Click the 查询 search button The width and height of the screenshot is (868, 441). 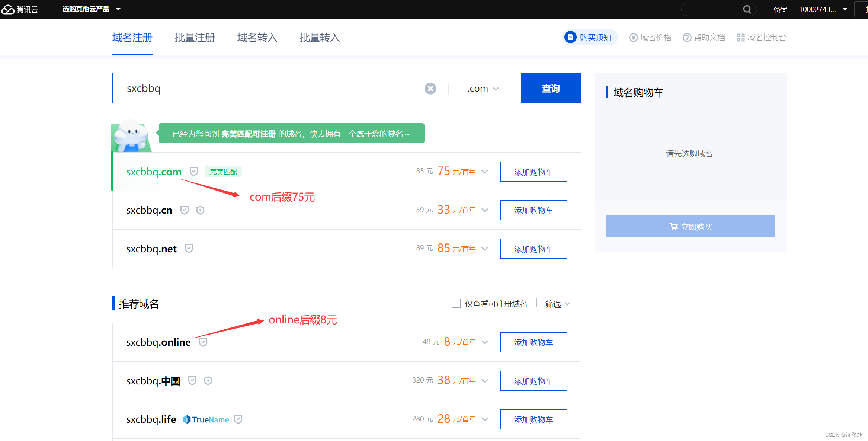tap(551, 88)
